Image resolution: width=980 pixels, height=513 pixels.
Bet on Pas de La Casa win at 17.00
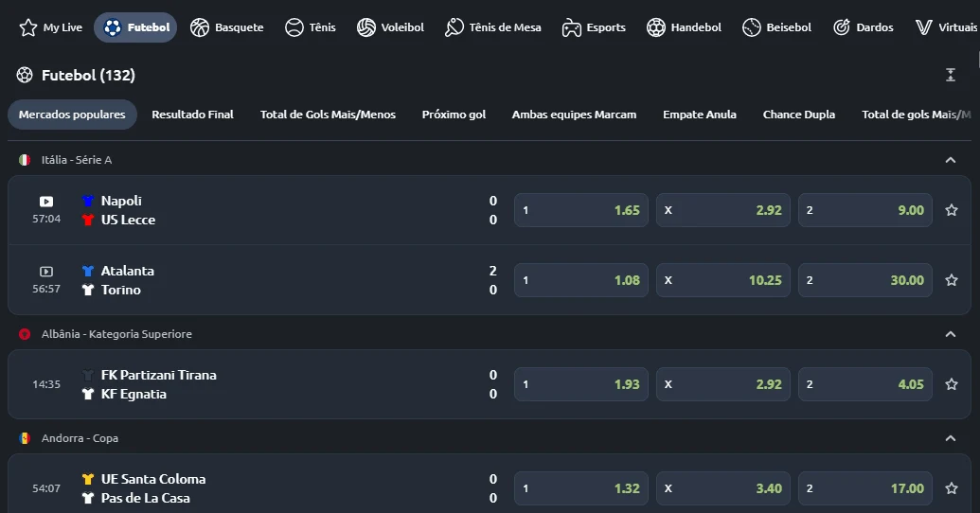pyautogui.click(x=865, y=488)
